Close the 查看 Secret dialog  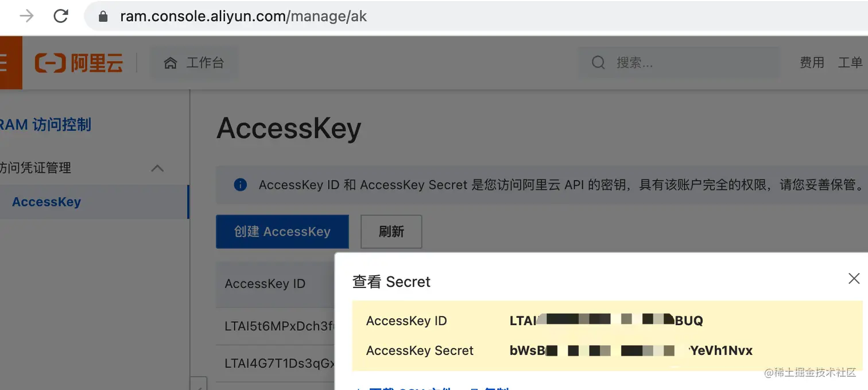coord(854,279)
